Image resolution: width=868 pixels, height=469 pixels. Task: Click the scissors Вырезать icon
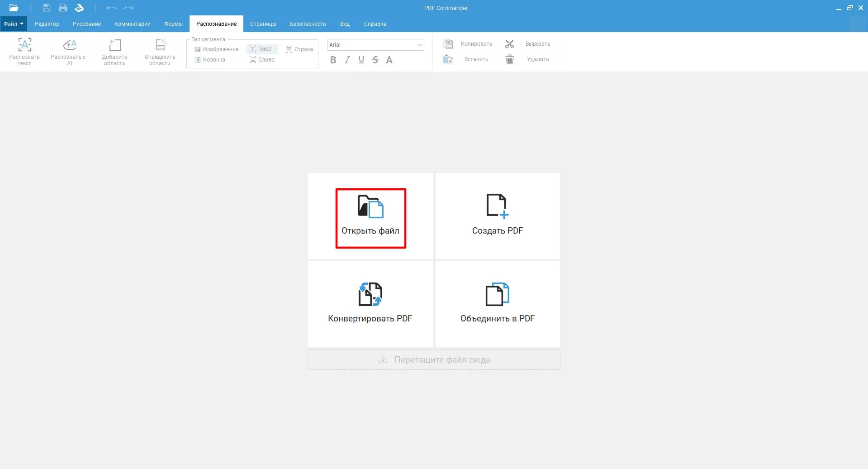click(x=509, y=44)
